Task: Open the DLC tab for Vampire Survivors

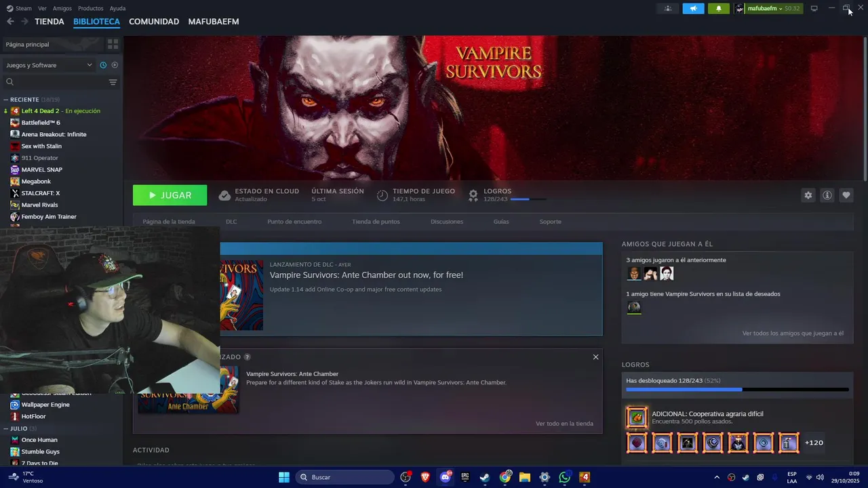Action: (x=231, y=222)
